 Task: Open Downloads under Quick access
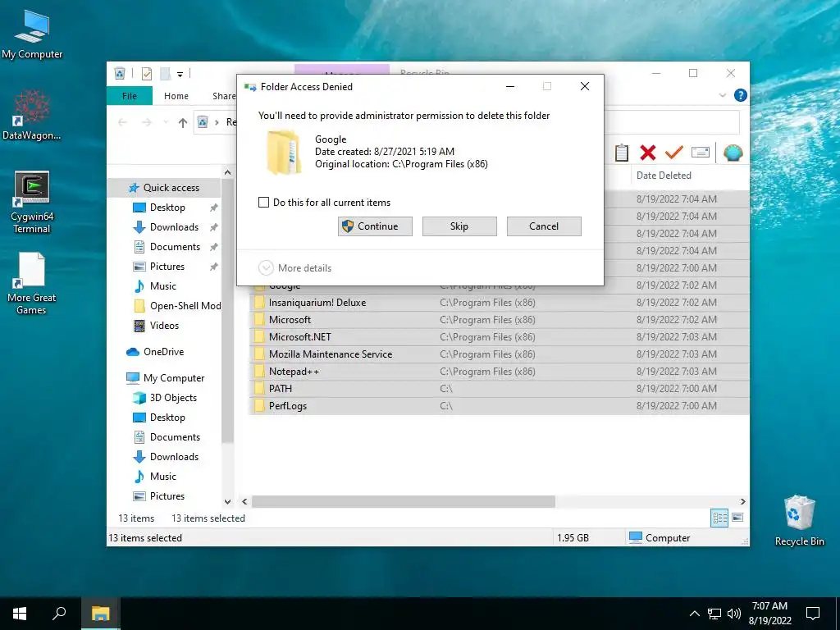click(174, 227)
